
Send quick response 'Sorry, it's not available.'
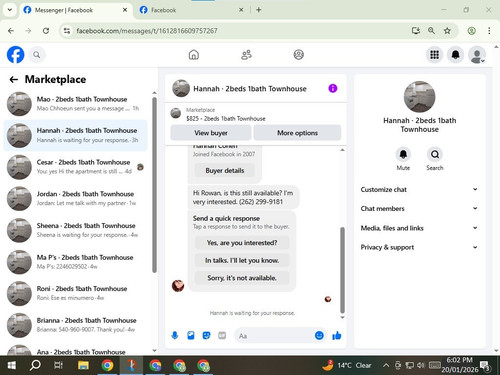pos(242,278)
